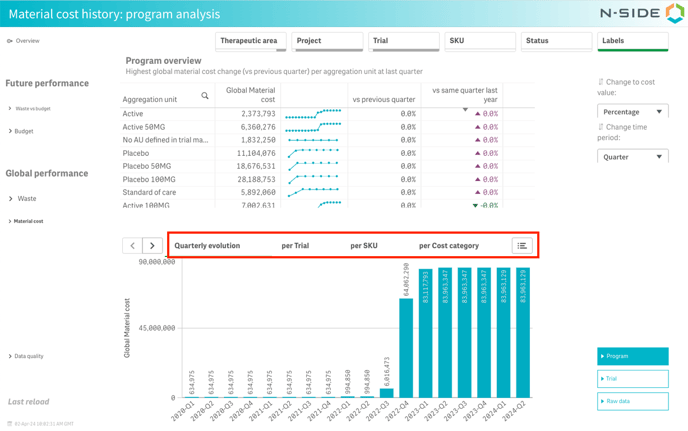
Task: Switch to the per Trial chart tab
Action: (295, 245)
